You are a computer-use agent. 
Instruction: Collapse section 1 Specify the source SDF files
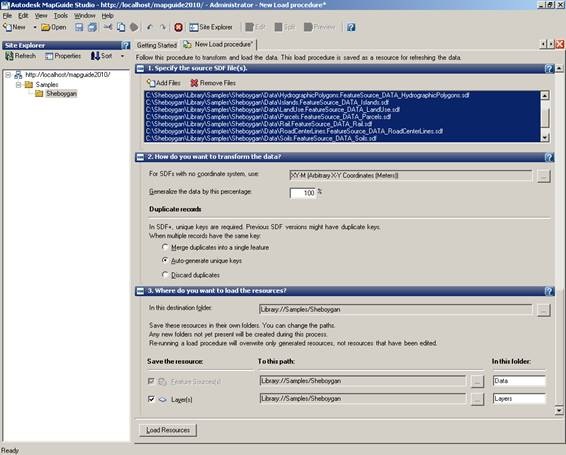click(140, 69)
